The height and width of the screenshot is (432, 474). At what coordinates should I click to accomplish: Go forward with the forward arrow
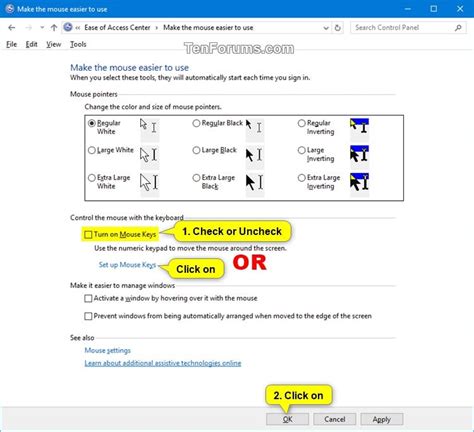click(x=29, y=28)
